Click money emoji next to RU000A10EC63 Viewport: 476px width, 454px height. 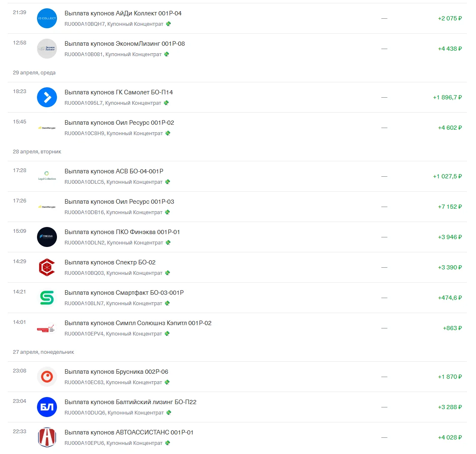(167, 382)
